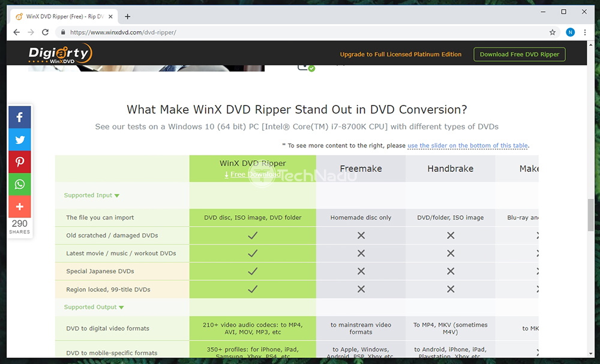The image size is (600, 364).
Task: Click 'Homemade disc only' cell
Action: (361, 218)
